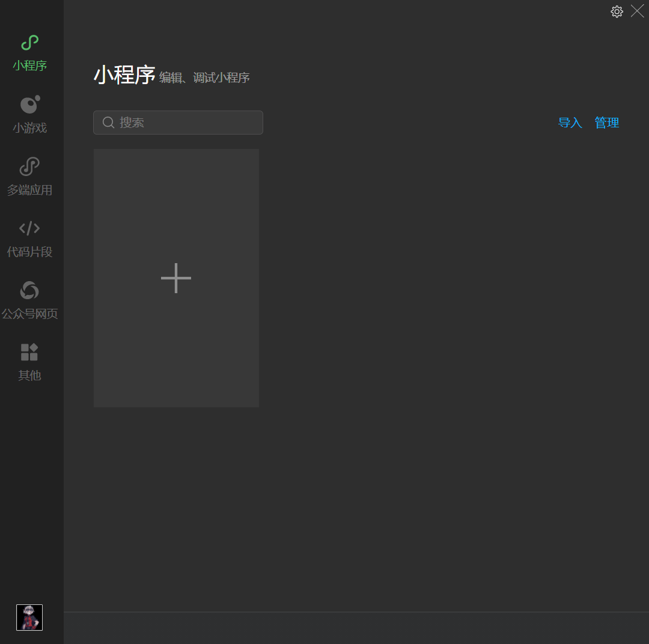Go to the 代码片段 text label
The height and width of the screenshot is (644, 649).
(x=29, y=252)
